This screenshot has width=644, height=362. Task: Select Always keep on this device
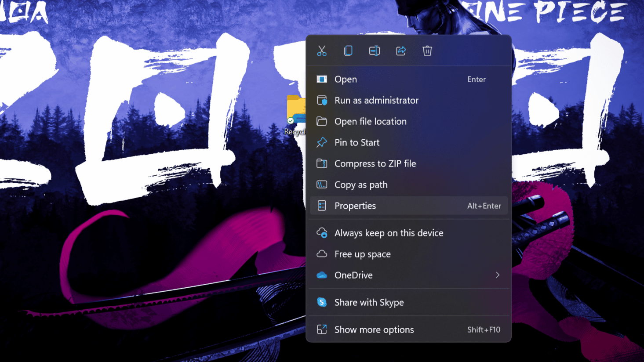[389, 233]
